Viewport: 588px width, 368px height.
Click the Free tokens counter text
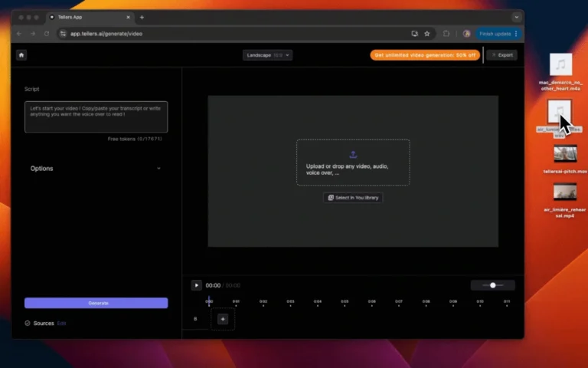pos(135,139)
